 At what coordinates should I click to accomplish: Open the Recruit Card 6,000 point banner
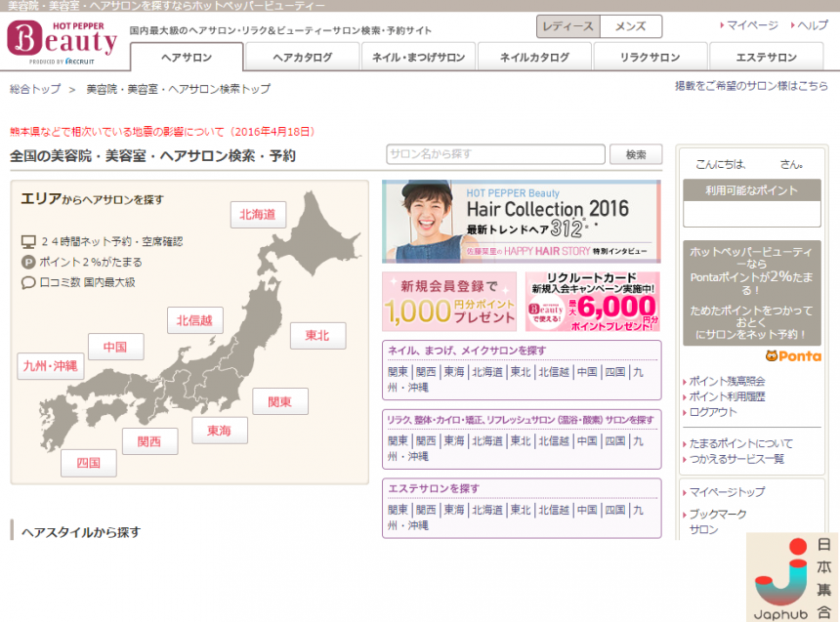(593, 302)
